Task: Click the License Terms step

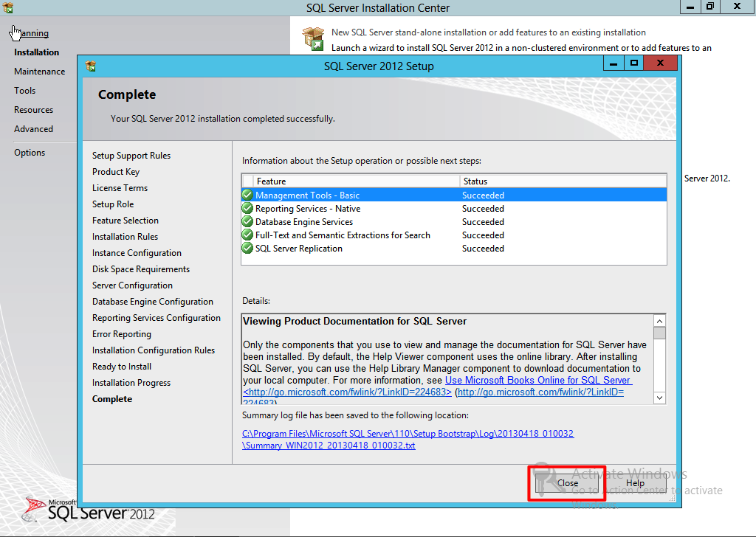Action: click(120, 188)
